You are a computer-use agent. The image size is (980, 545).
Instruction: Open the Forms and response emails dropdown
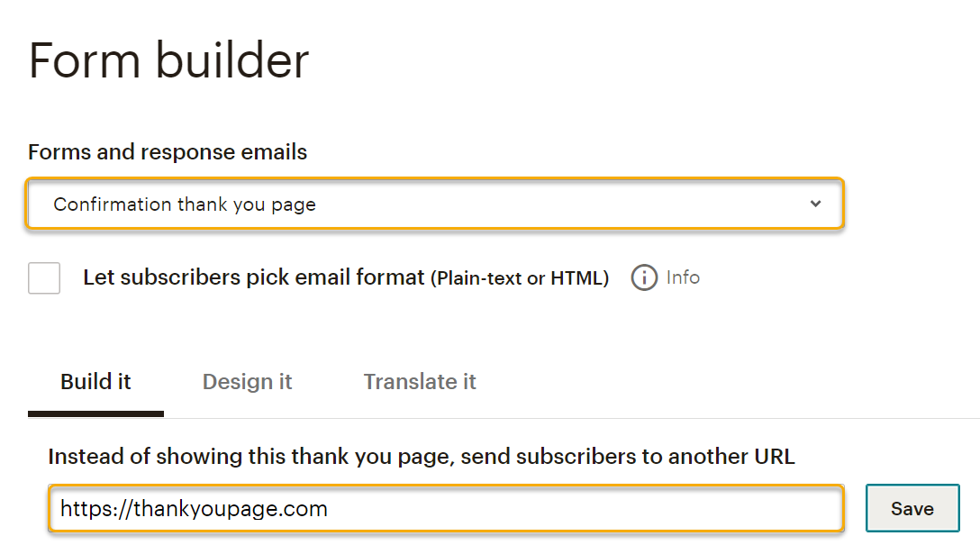click(x=434, y=204)
